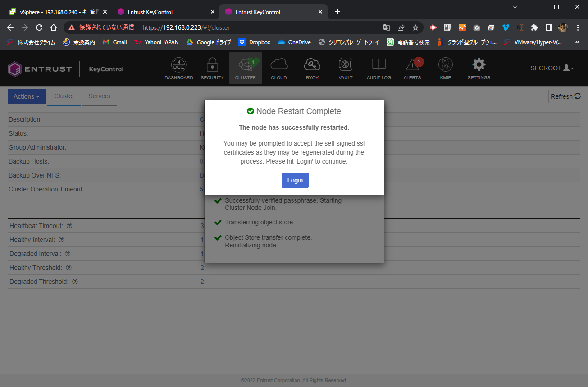Click the Cluster Operation Timeout label
Viewport: 588px width, 387px height.
click(46, 189)
